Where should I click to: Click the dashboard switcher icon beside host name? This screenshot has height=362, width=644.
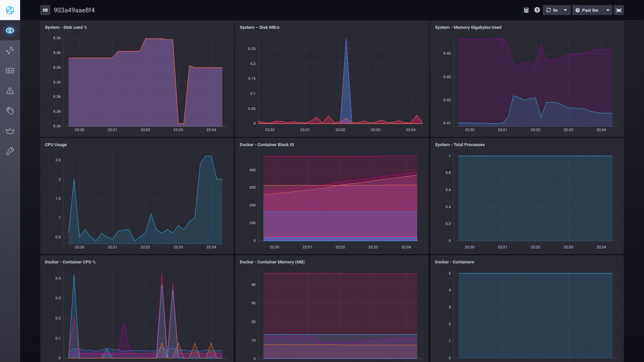coord(45,10)
